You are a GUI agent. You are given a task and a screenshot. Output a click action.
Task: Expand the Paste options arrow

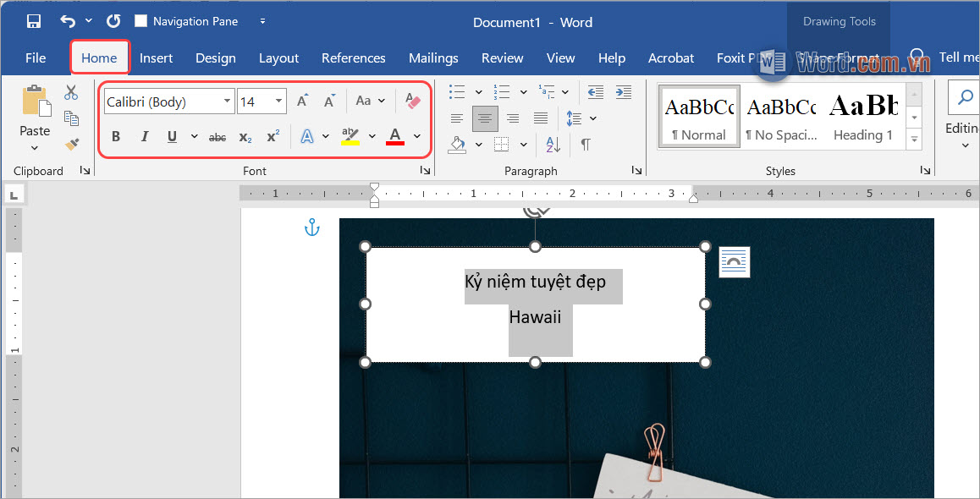(35, 148)
